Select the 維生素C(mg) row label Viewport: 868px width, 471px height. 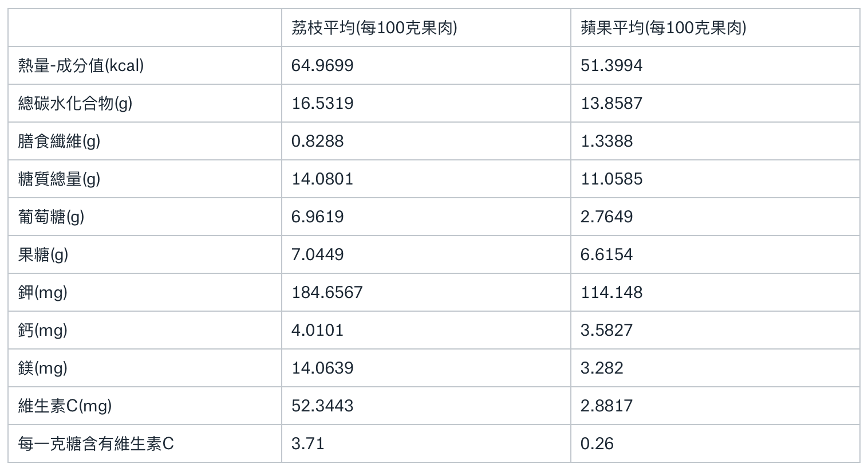(65, 406)
